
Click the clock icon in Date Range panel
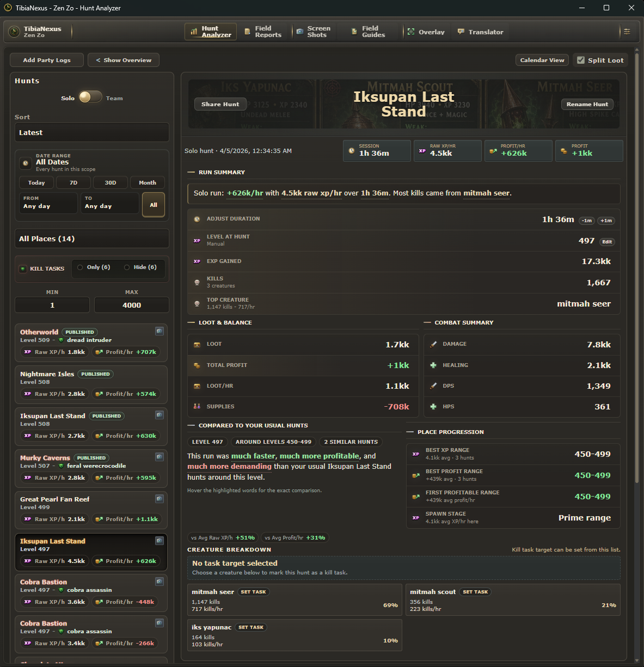click(x=25, y=163)
